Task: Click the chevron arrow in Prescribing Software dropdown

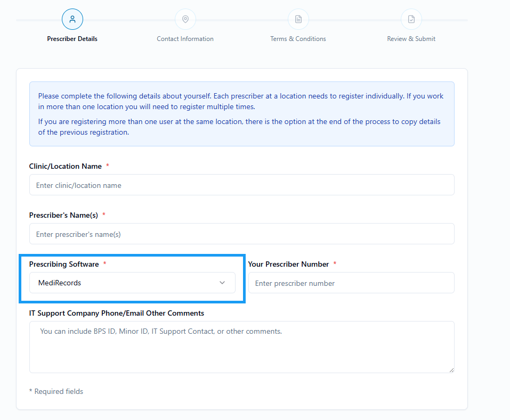Action: click(222, 283)
